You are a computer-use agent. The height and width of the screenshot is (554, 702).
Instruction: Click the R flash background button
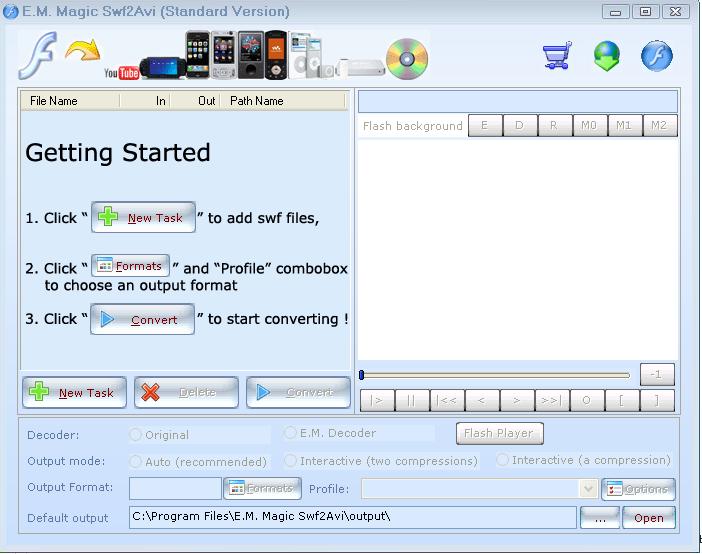click(x=555, y=125)
